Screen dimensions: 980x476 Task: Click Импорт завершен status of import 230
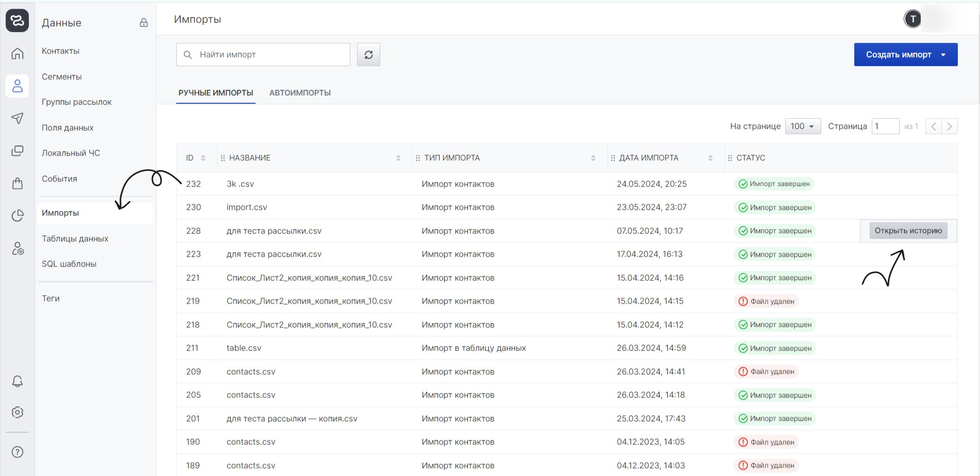tap(775, 207)
